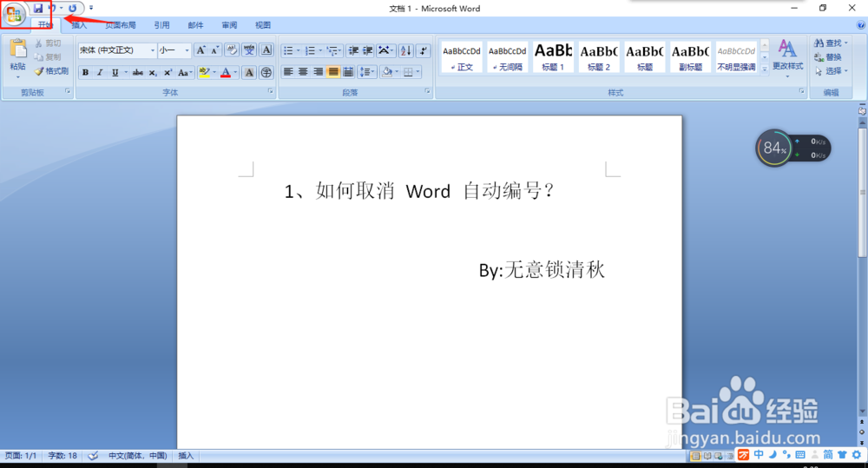
Task: Switch to the Insert (插入) tab
Action: tap(79, 25)
